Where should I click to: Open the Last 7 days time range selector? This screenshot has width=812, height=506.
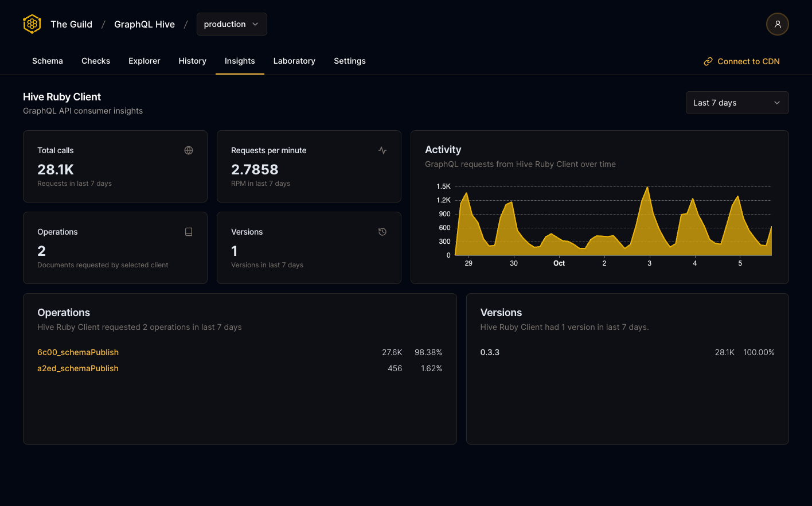pos(737,103)
